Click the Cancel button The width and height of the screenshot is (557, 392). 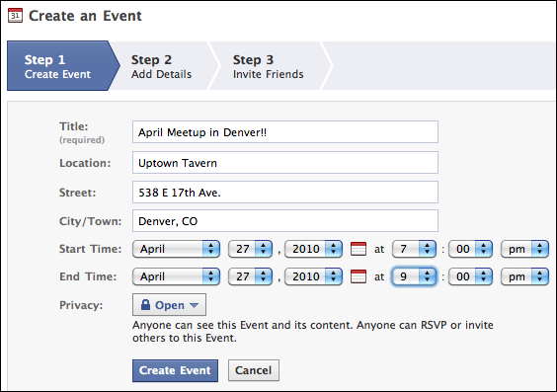coord(253,370)
